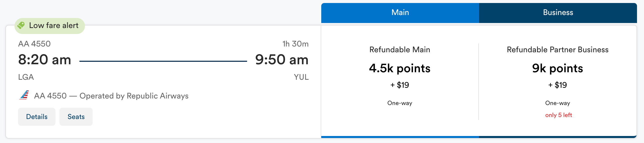Click the 9:50 am arrival time

(x=282, y=60)
